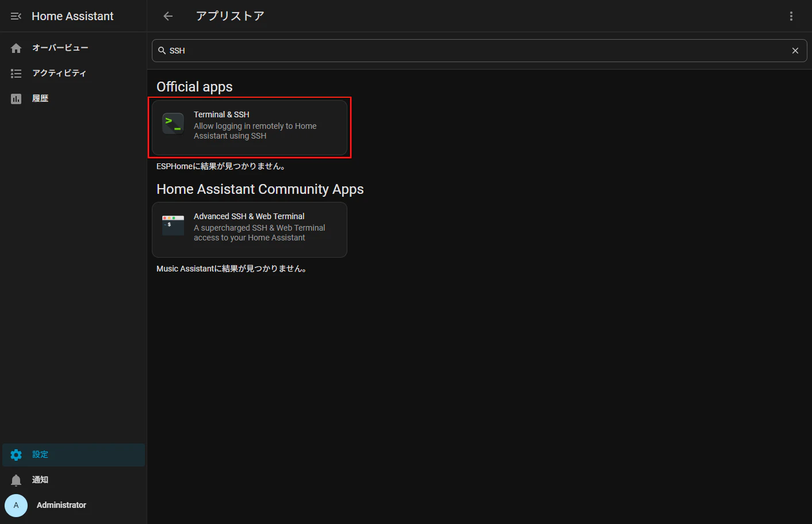The height and width of the screenshot is (524, 812).
Task: Open the Advanced SSH & Web Terminal card
Action: [250, 230]
